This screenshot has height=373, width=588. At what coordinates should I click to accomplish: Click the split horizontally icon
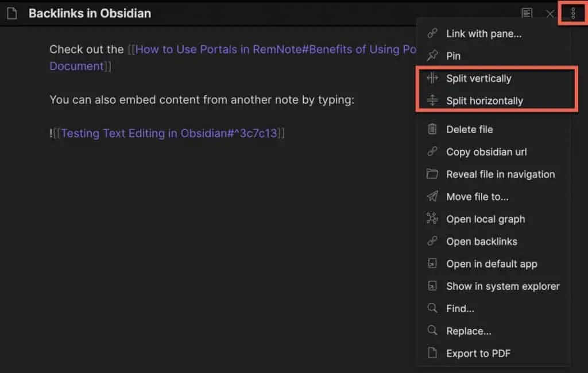(x=432, y=100)
